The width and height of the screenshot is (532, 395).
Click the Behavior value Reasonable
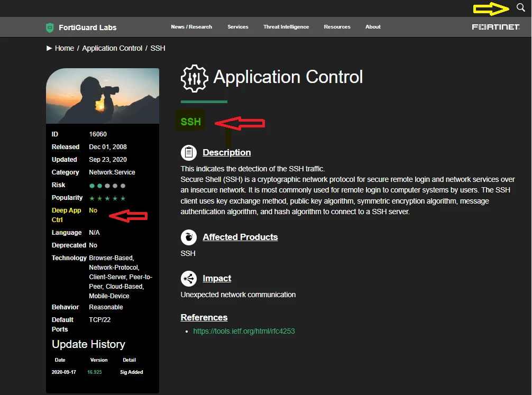[106, 307]
